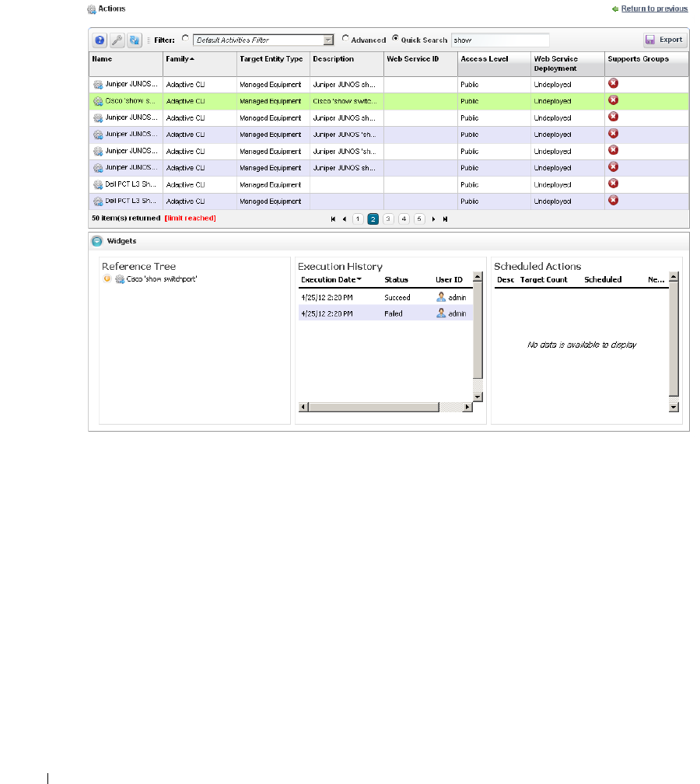Select the Failed execution history row

[x=386, y=313]
